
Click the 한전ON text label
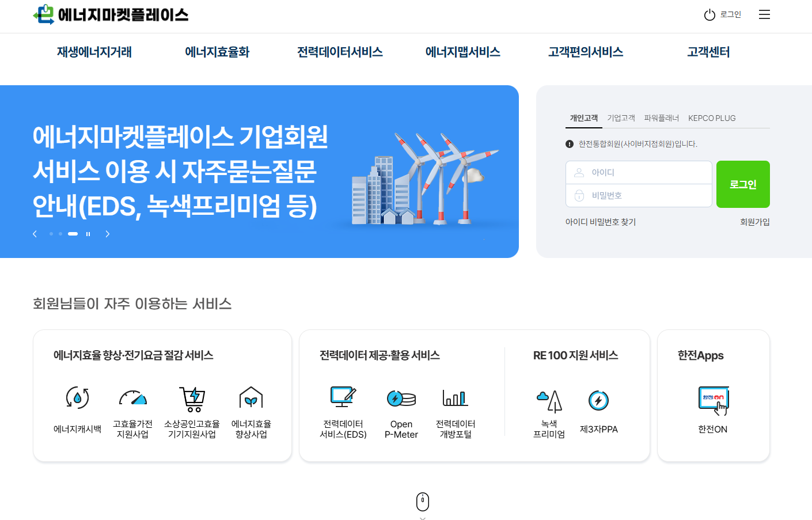[x=713, y=429]
